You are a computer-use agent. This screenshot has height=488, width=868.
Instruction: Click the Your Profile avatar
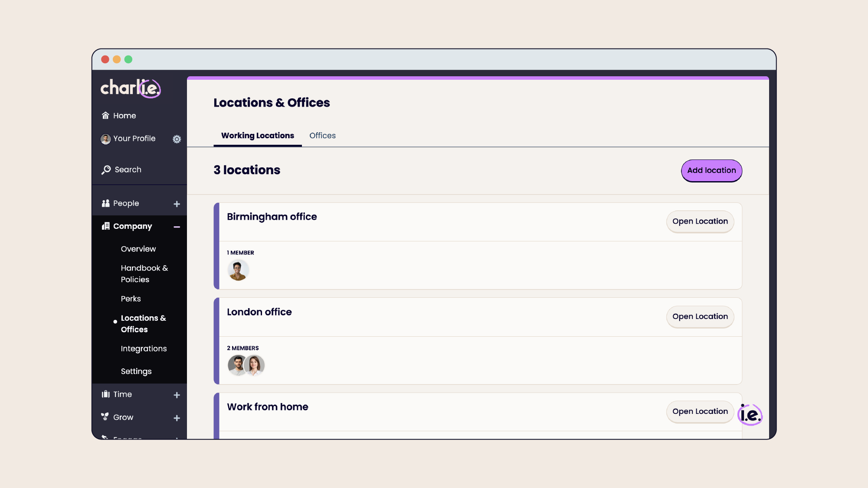tap(105, 139)
